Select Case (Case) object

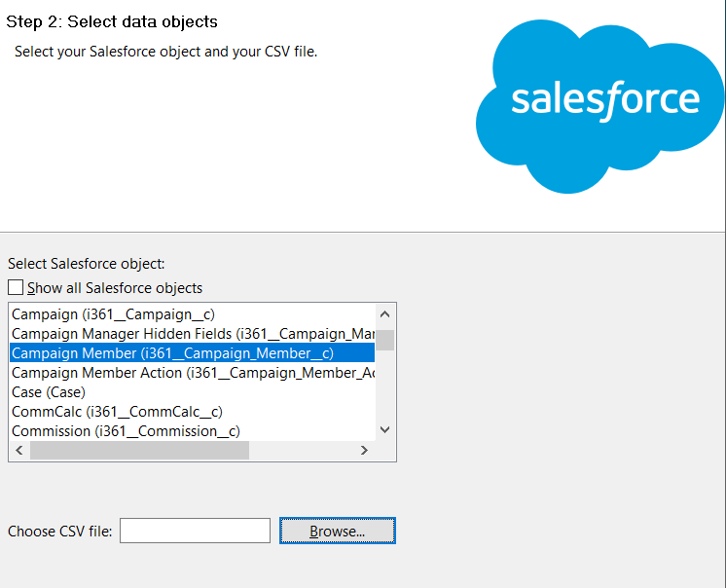point(192,392)
